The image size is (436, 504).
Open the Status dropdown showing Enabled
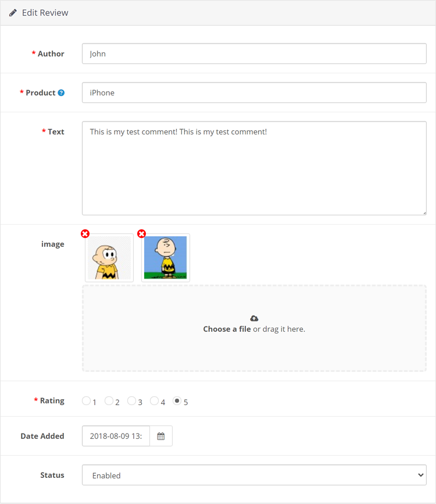pyautogui.click(x=254, y=475)
